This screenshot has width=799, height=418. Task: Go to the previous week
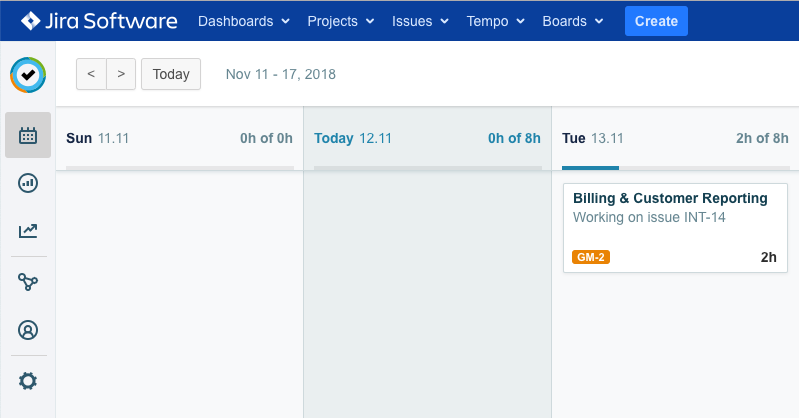coord(91,74)
